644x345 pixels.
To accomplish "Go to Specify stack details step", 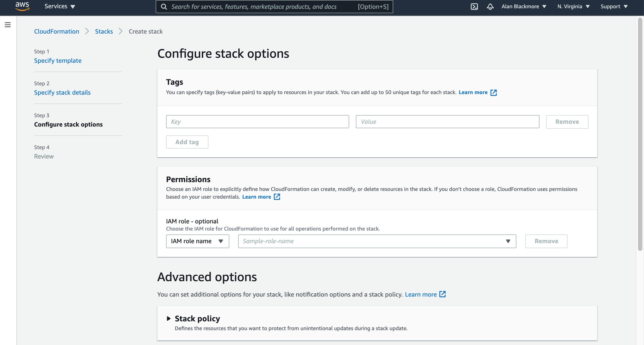I will coord(62,93).
